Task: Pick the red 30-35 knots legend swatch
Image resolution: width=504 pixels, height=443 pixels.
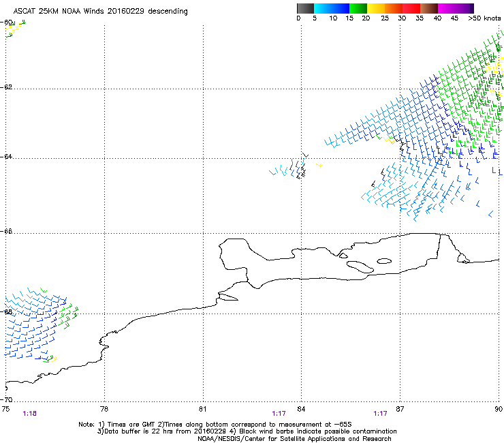Action: pos(411,8)
